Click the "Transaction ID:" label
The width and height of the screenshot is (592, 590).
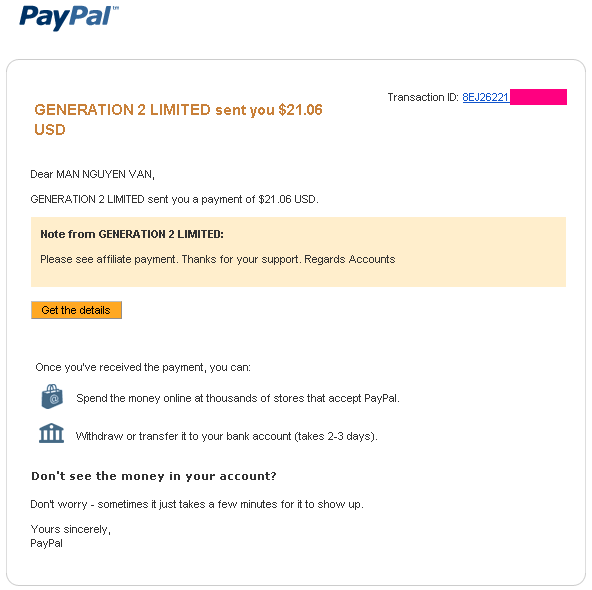click(x=423, y=97)
